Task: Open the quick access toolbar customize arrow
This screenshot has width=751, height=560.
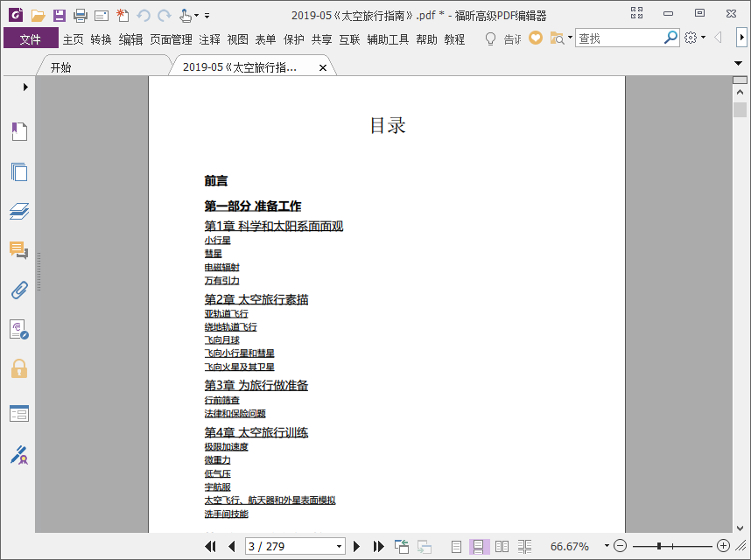Action: pos(207,16)
